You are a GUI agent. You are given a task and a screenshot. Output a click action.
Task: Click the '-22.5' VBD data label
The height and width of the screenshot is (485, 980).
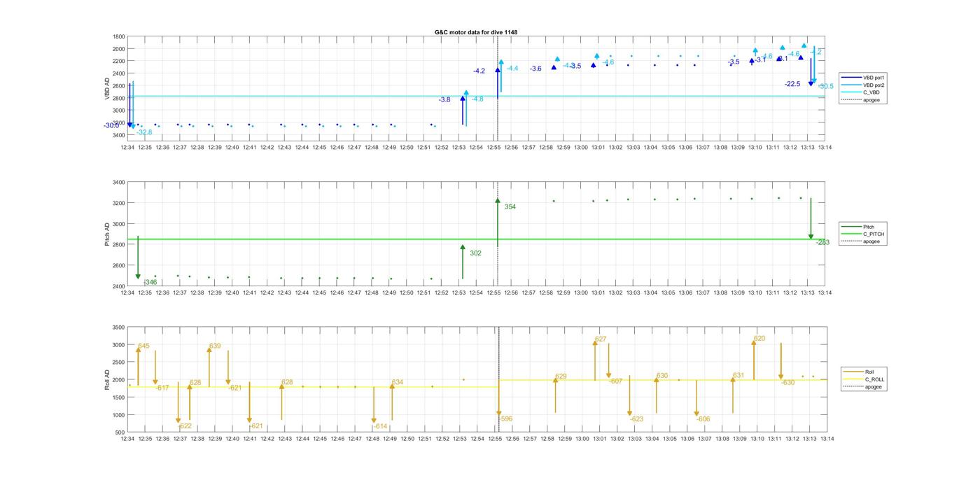[792, 84]
